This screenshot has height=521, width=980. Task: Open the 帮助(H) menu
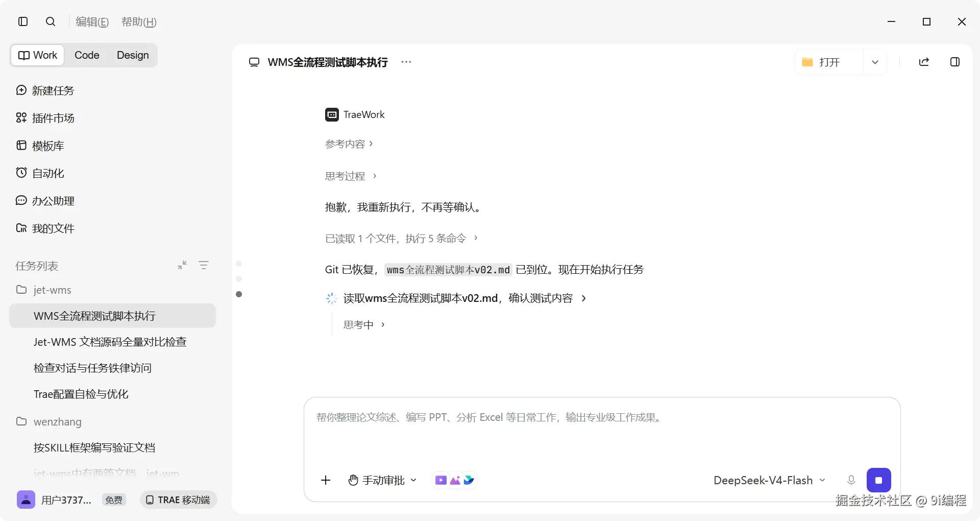point(139,21)
